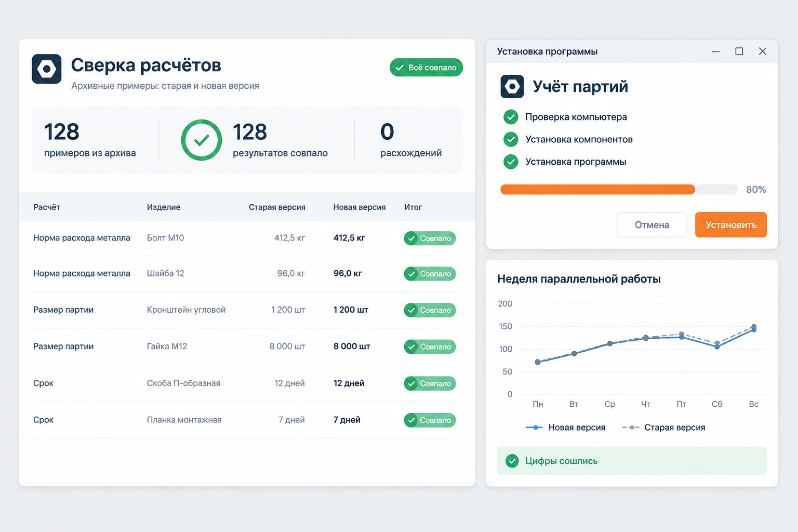The width and height of the screenshot is (798, 532).
Task: Minimize the Установка программы window
Action: [x=716, y=51]
